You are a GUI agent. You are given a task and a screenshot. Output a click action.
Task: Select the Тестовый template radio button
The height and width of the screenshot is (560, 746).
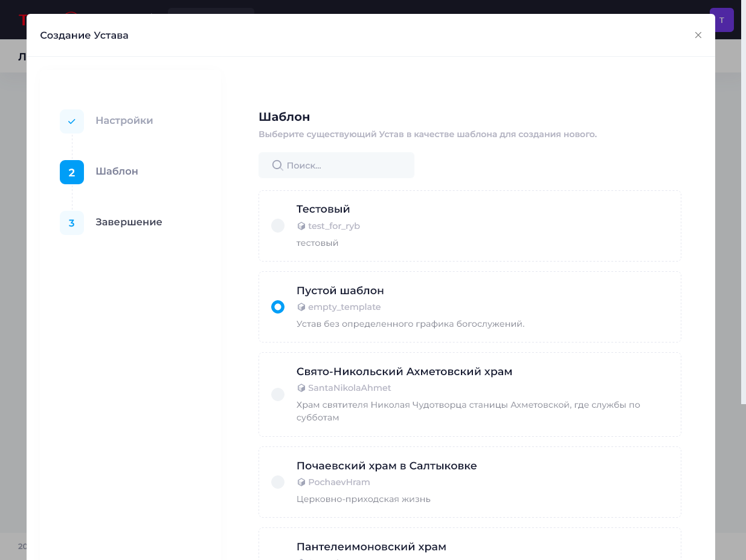point(278,226)
